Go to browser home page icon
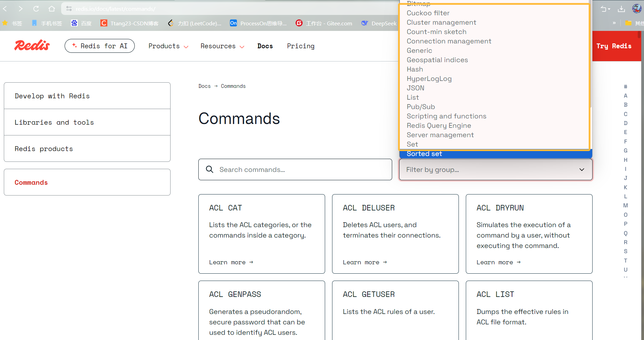 pyautogui.click(x=52, y=9)
